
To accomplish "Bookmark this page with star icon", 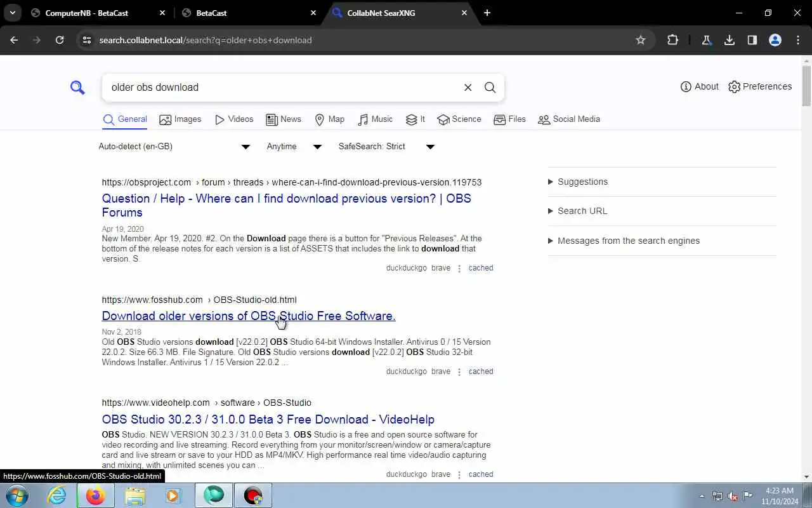I will (x=641, y=40).
